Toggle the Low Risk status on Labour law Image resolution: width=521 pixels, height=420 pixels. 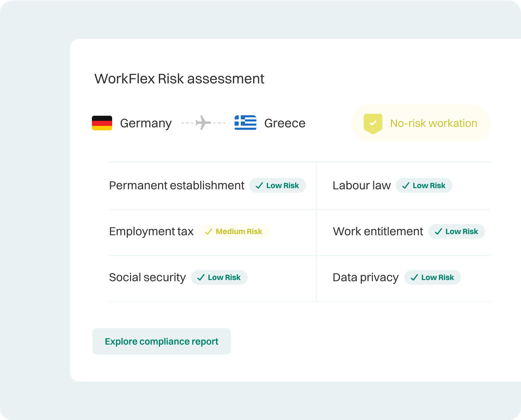[x=423, y=185]
